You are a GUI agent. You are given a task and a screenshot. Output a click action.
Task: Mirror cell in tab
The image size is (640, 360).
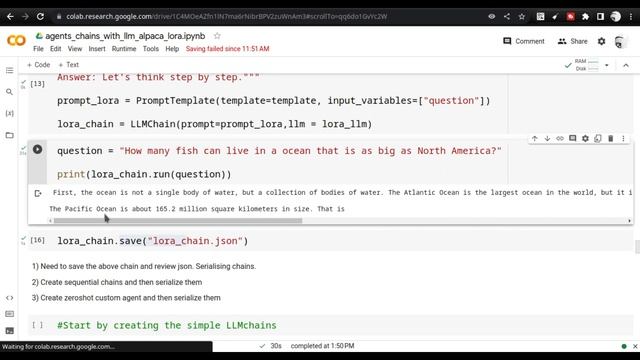click(598, 138)
